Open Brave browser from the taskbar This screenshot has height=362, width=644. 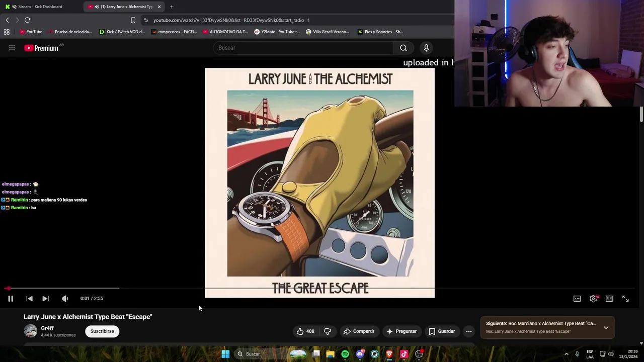[x=389, y=354]
